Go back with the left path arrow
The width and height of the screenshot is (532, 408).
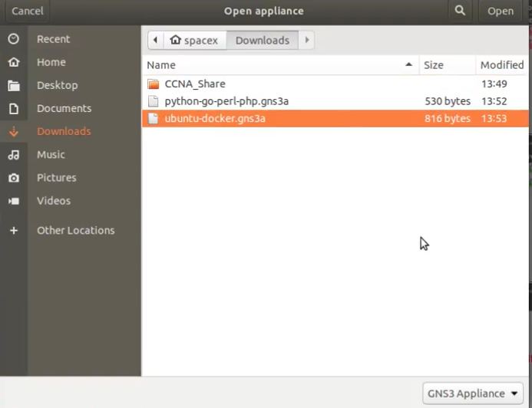tap(155, 40)
